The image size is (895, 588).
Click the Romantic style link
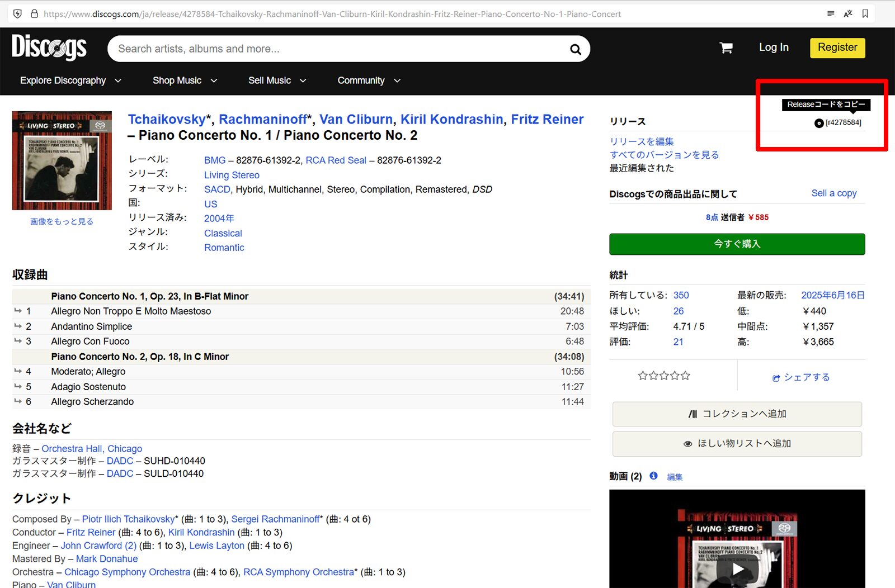tap(224, 248)
